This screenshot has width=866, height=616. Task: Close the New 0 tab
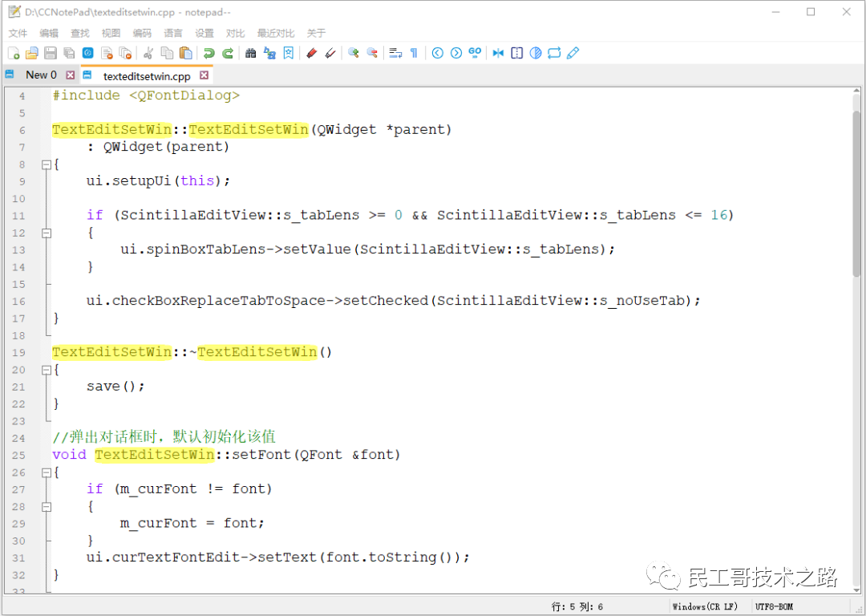point(70,75)
